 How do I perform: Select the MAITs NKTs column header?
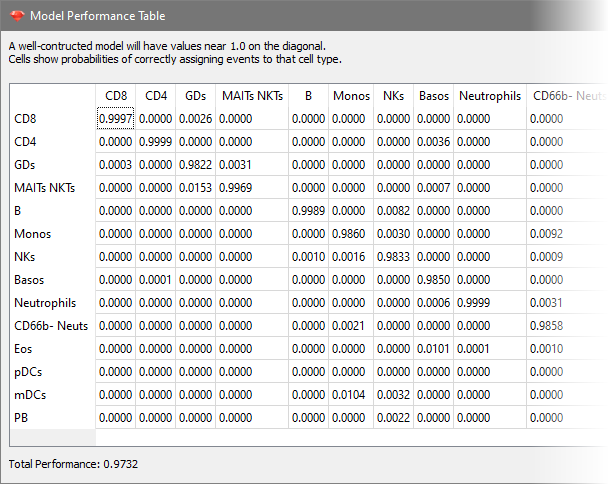252,96
